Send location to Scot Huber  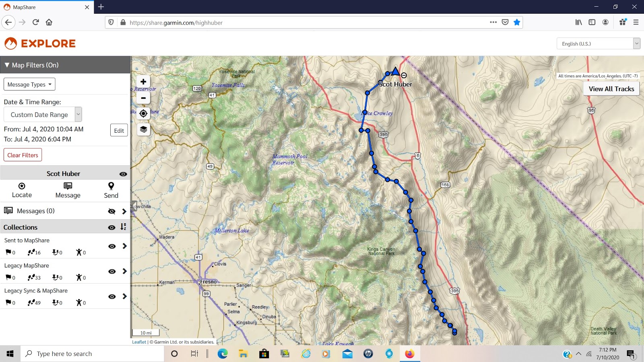(111, 190)
